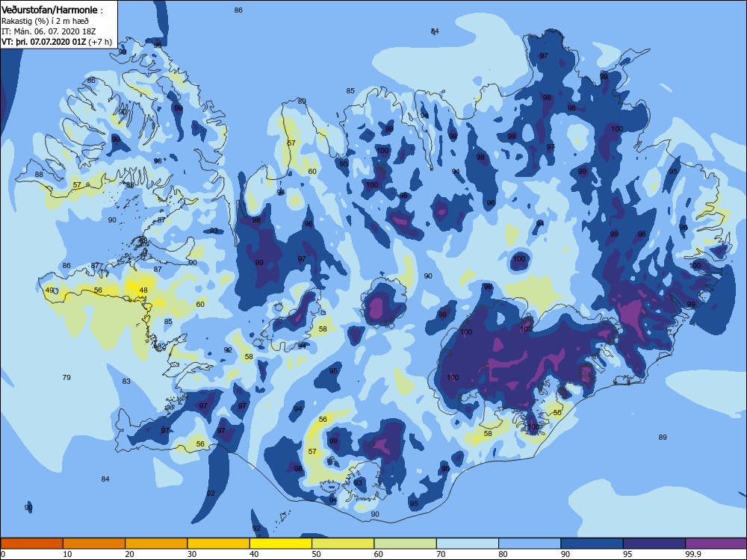Click the legend tick label '95'
The height and width of the screenshot is (560, 747).
point(628,554)
